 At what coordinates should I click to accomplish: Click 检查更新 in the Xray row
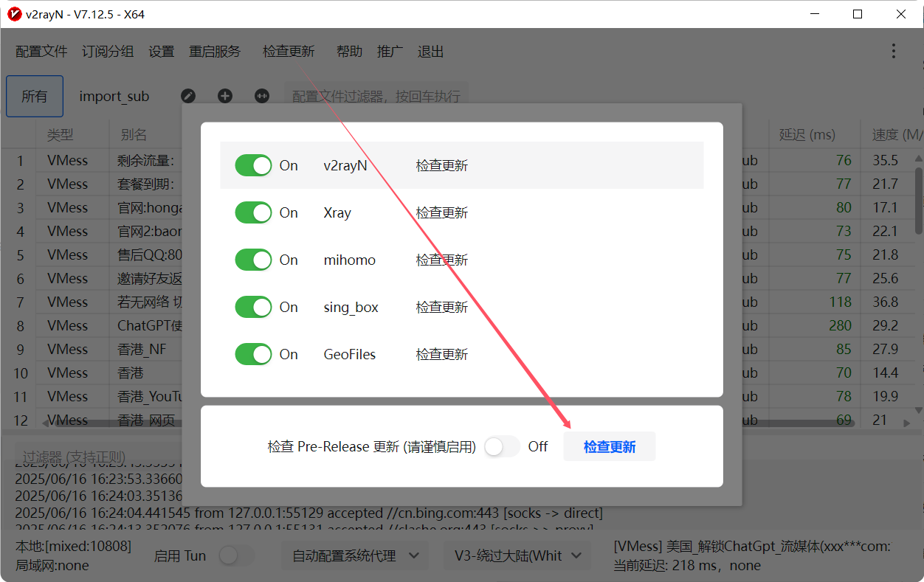point(441,212)
